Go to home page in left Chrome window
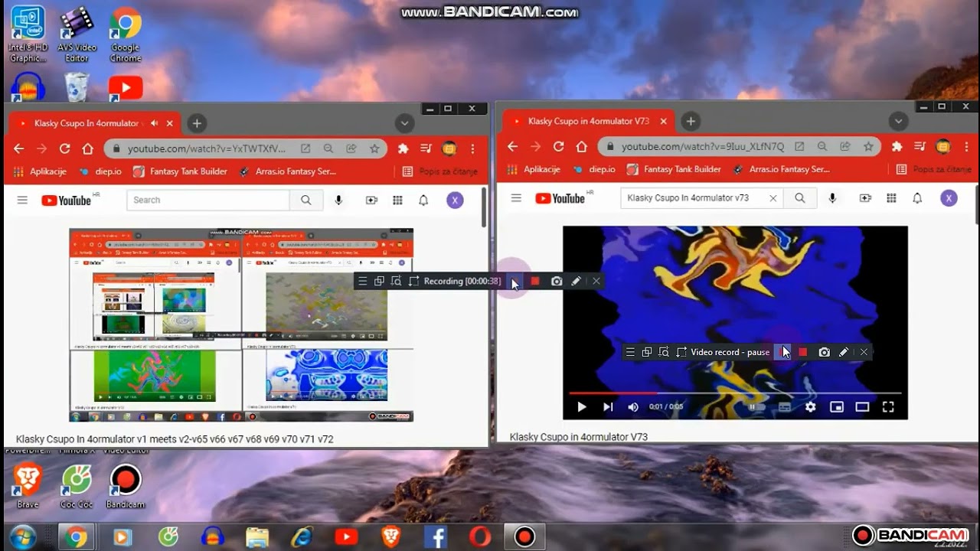Viewport: 980px width, 551px height. point(88,148)
